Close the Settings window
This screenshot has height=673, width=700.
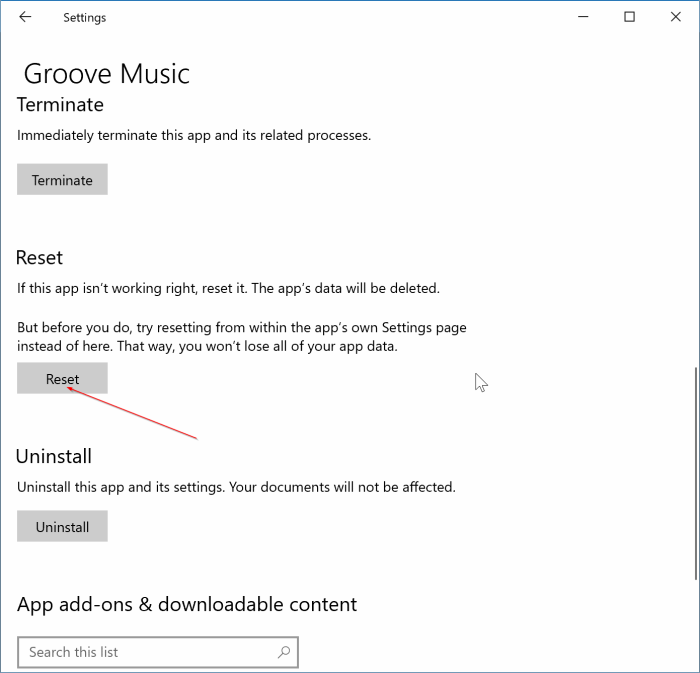(x=675, y=17)
